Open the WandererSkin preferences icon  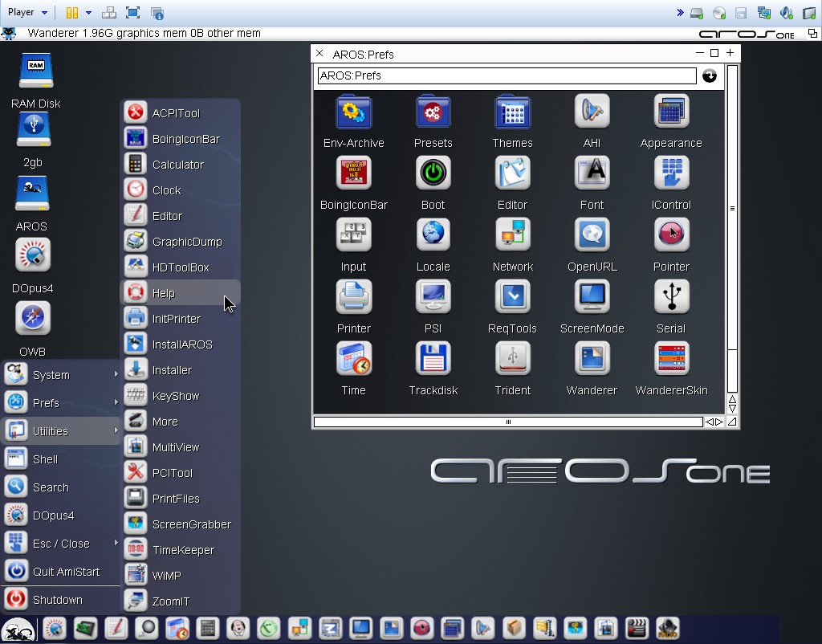pyautogui.click(x=671, y=359)
